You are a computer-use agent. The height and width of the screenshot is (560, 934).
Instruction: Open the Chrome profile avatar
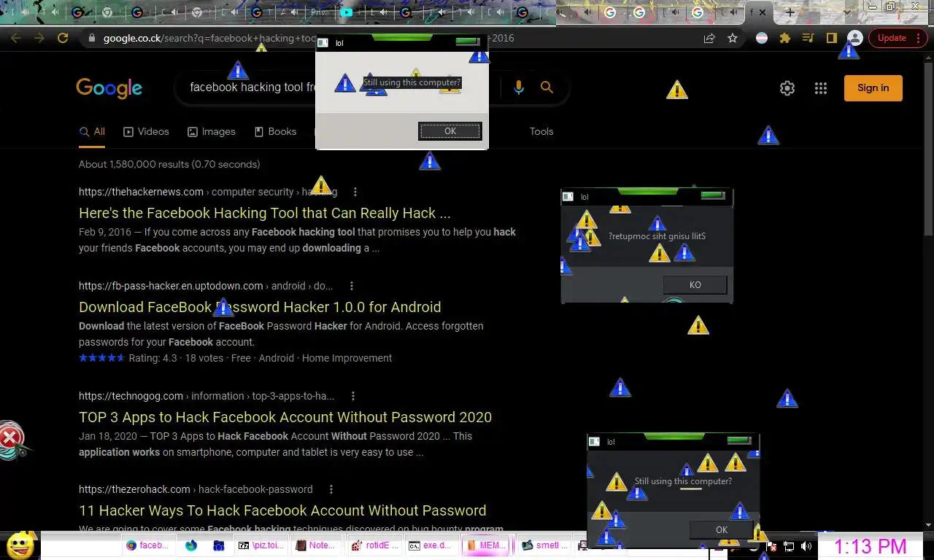click(855, 38)
